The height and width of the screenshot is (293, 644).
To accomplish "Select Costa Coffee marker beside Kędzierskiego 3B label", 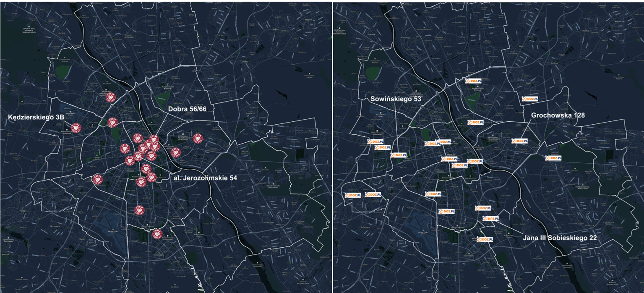I will pyautogui.click(x=76, y=128).
